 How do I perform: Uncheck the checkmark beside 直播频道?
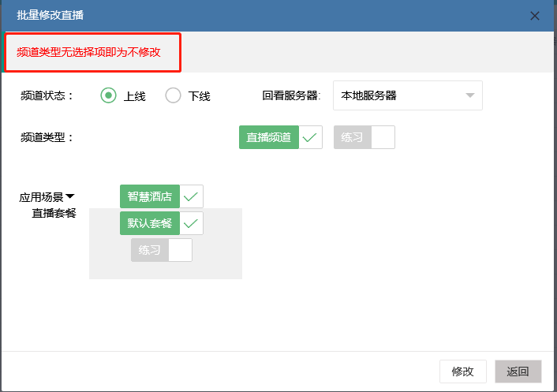310,137
